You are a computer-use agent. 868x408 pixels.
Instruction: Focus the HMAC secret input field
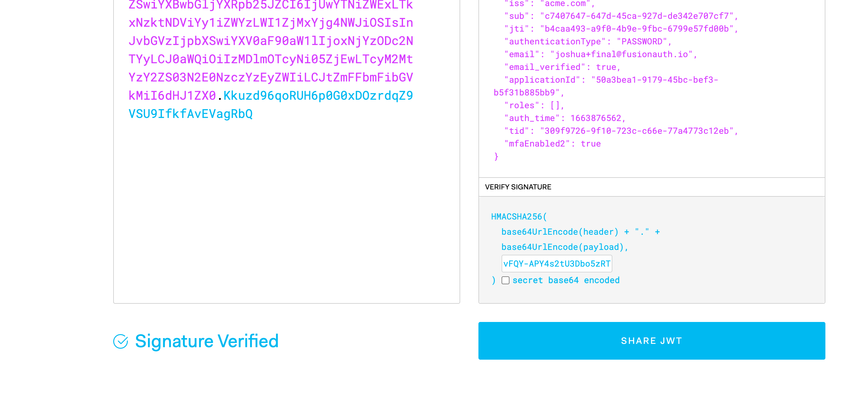557,264
